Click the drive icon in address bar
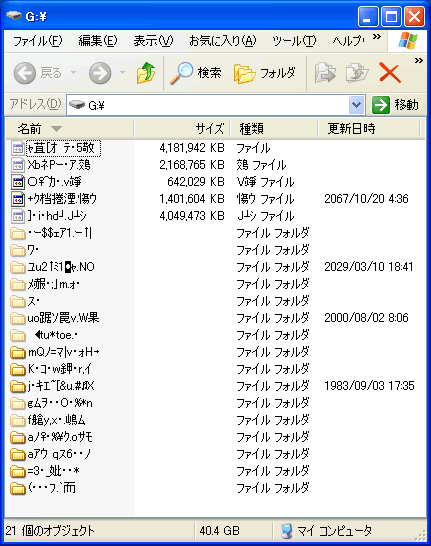Image resolution: width=431 pixels, height=546 pixels. 77,104
